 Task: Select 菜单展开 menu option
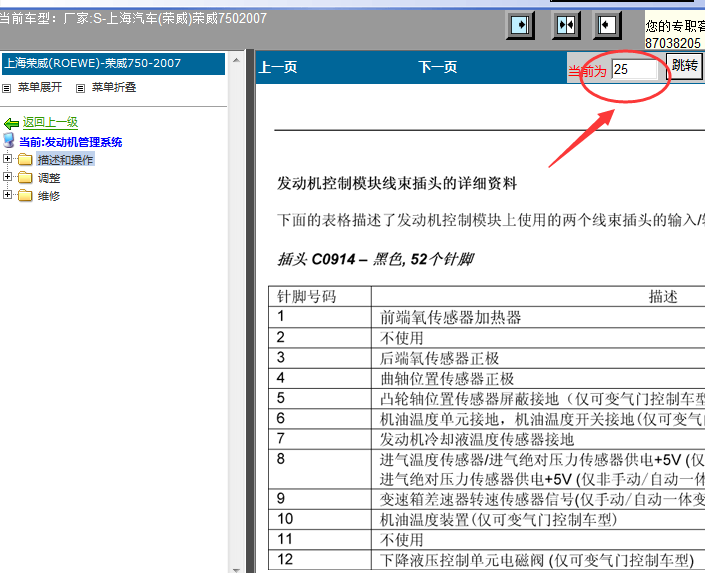(40, 87)
